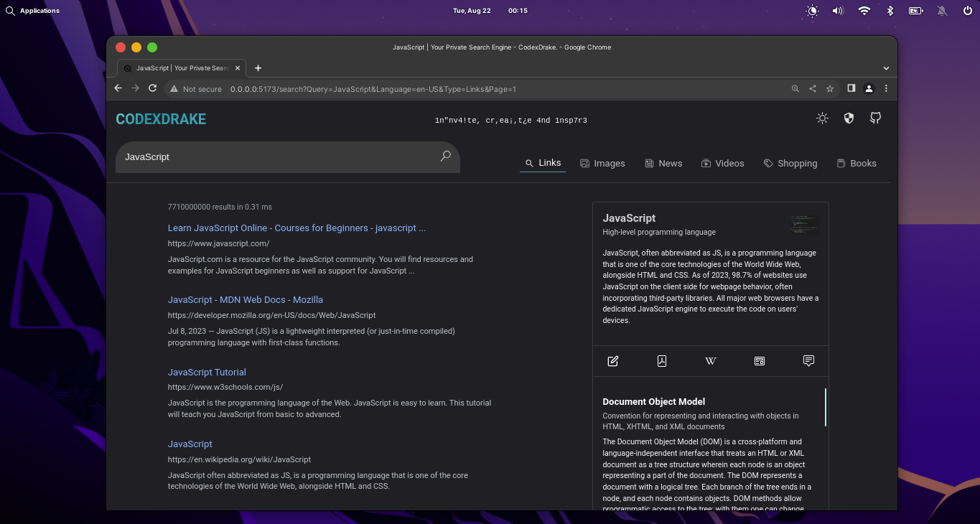Click the https://www.javascript.com/ URL text
980x524 pixels.
click(x=218, y=243)
